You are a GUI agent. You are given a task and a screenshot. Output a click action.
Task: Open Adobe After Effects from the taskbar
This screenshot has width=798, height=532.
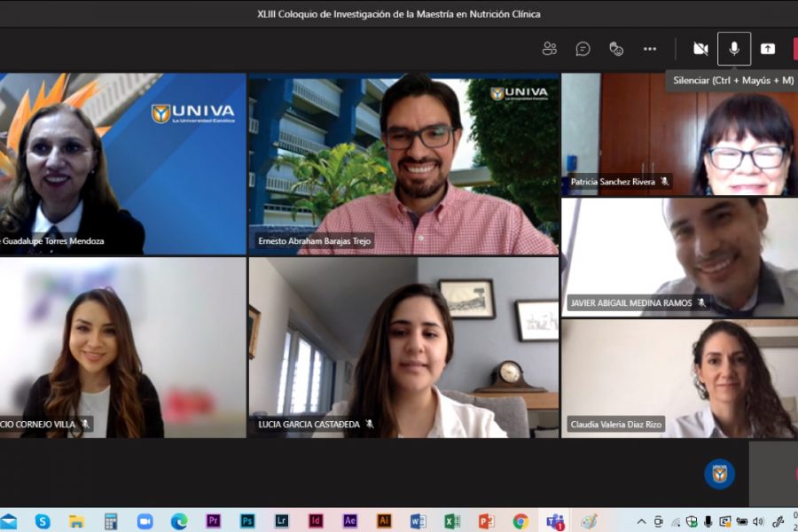click(349, 520)
